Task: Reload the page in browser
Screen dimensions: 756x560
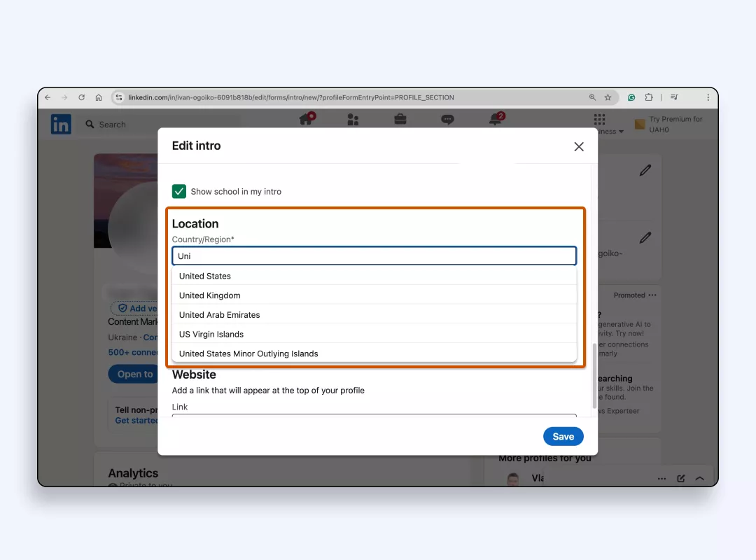Action: pyautogui.click(x=81, y=97)
